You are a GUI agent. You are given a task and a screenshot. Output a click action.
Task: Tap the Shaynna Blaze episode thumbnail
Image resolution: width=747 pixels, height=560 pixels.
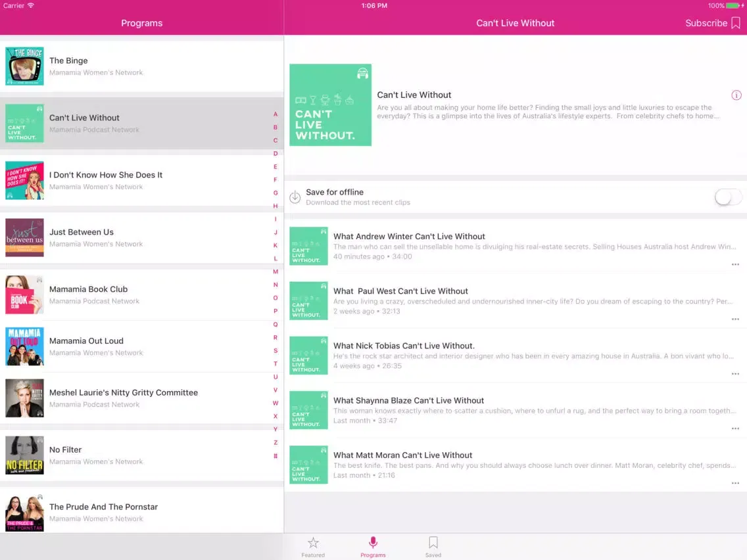pos(308,410)
